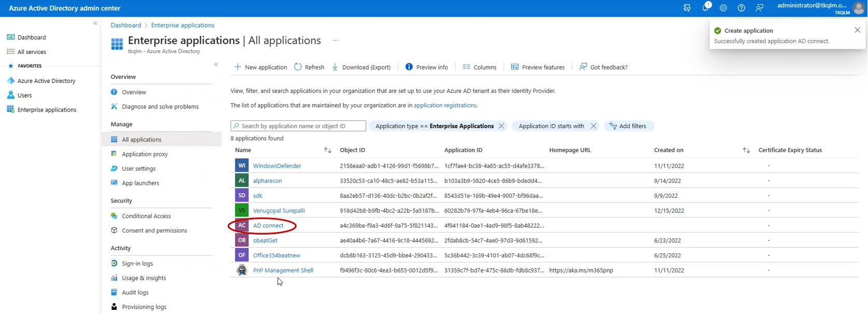This screenshot has width=868, height=314.
Task: Open App launchers
Action: point(141,183)
